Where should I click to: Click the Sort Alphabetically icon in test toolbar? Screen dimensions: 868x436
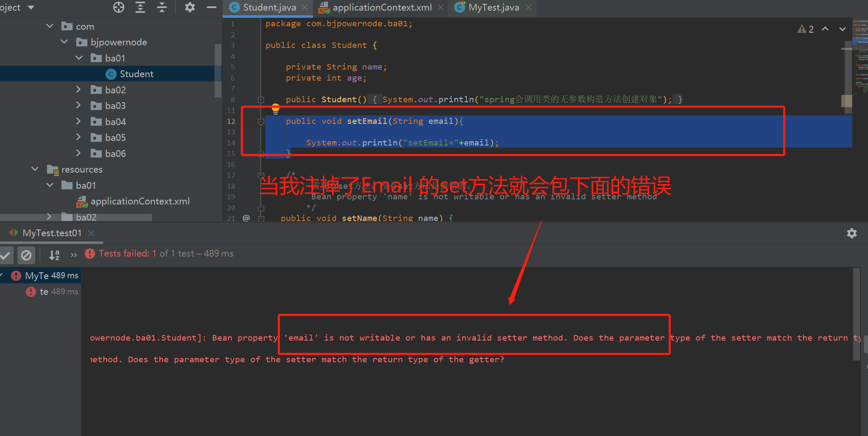(x=54, y=255)
